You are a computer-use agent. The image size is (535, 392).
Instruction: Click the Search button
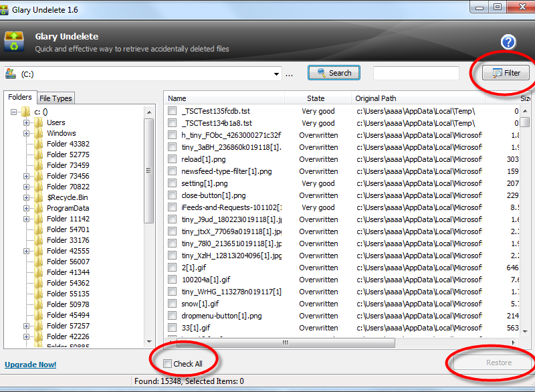[334, 73]
